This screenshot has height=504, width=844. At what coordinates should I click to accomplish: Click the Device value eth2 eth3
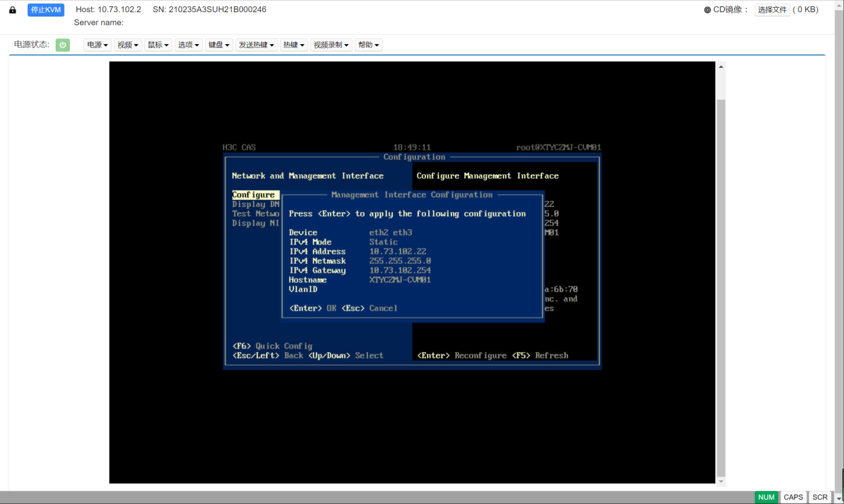391,233
